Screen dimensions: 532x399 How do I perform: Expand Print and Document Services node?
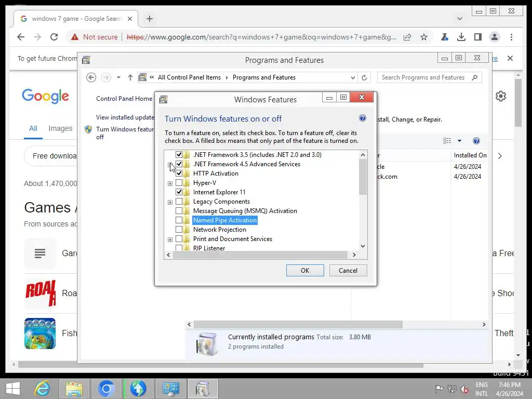point(170,240)
